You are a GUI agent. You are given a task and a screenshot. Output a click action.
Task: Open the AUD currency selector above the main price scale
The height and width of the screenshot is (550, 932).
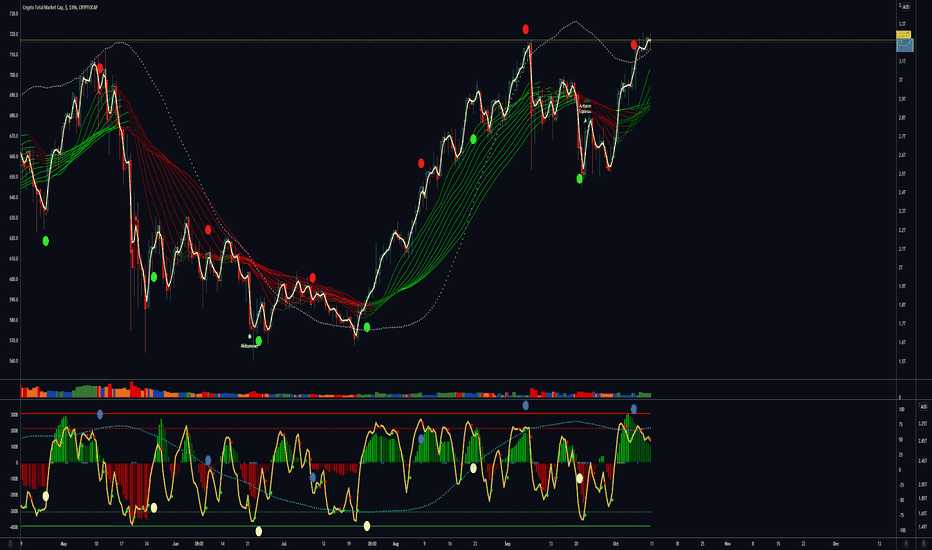(905, 7)
